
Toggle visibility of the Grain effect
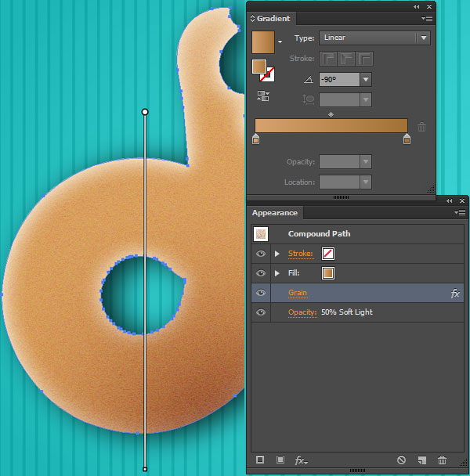pyautogui.click(x=261, y=293)
